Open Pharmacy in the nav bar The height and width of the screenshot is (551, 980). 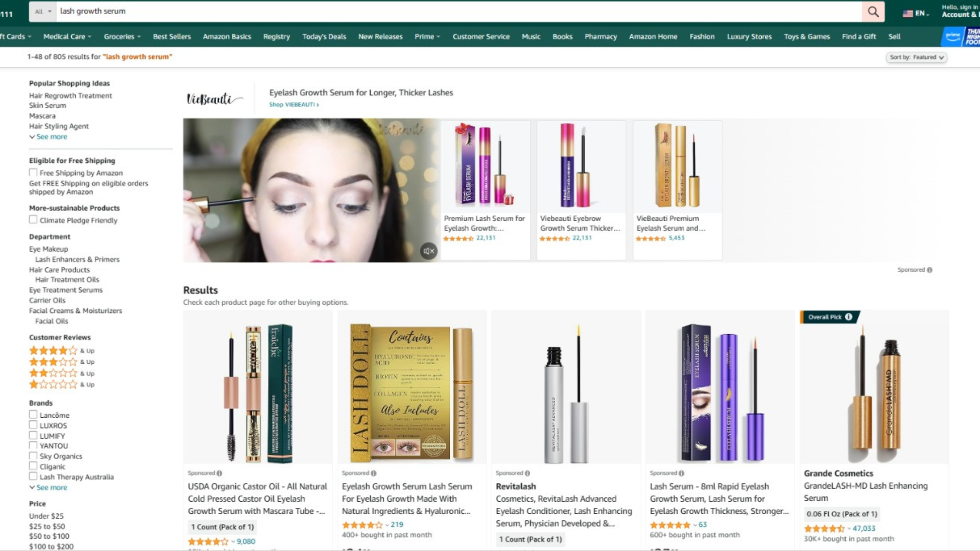601,37
